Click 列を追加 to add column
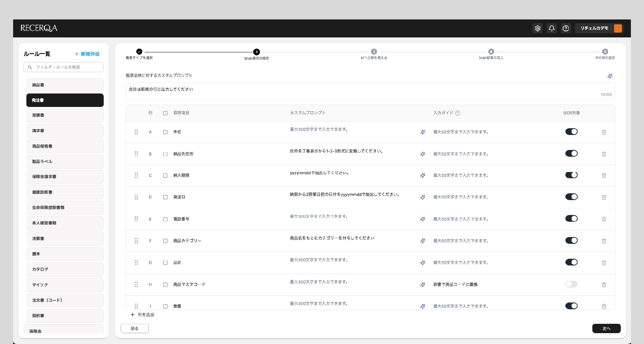 click(143, 315)
